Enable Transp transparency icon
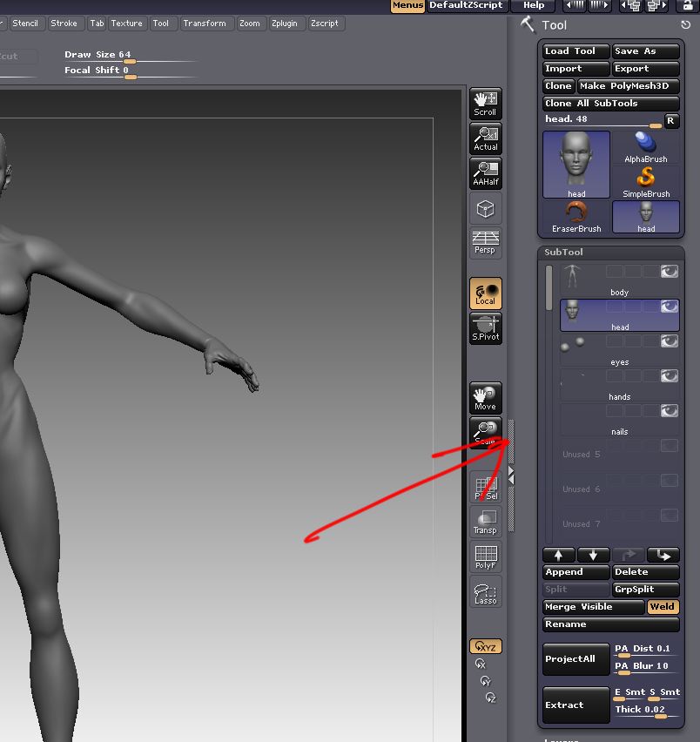 [x=485, y=522]
